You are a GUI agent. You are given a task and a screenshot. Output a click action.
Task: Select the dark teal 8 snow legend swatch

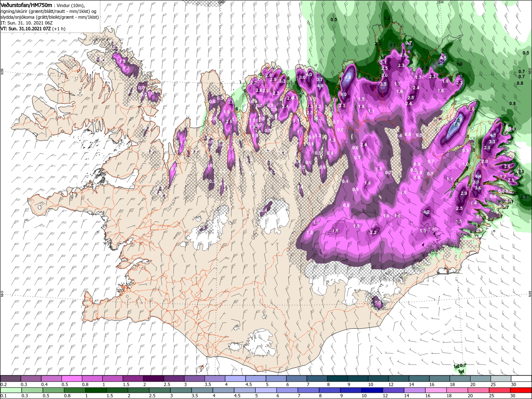click(337, 378)
